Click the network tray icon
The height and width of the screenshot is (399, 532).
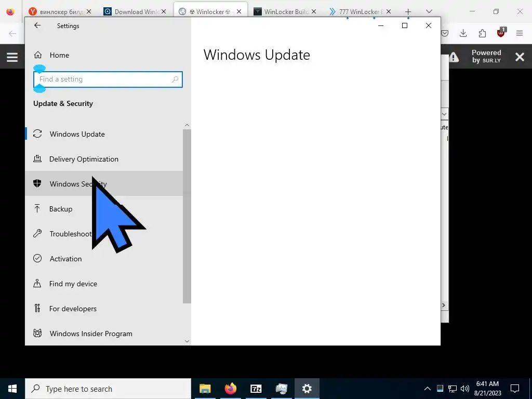453,389
